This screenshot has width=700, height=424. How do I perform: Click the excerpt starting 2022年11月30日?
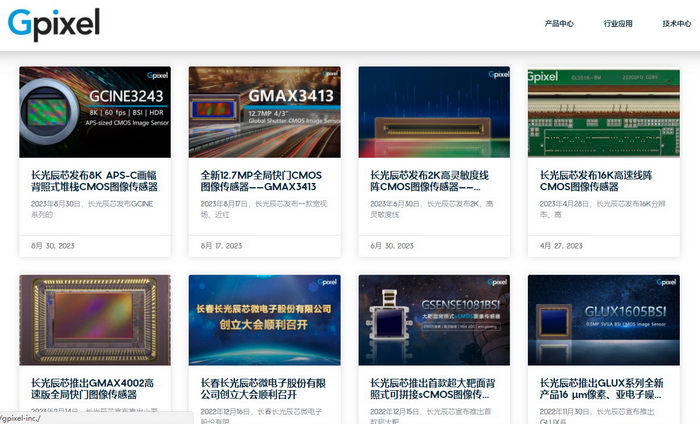(597, 416)
